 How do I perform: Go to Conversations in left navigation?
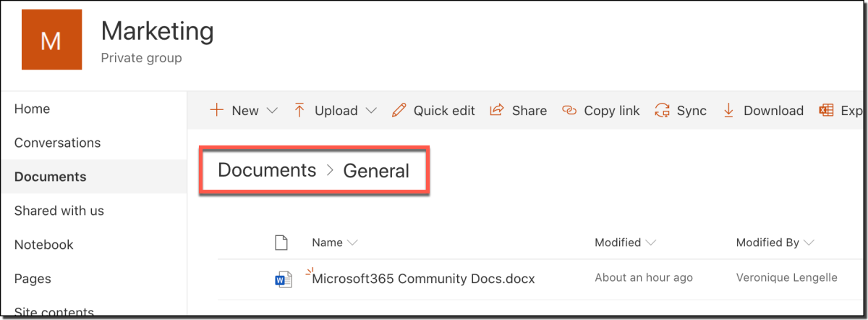[x=57, y=143]
